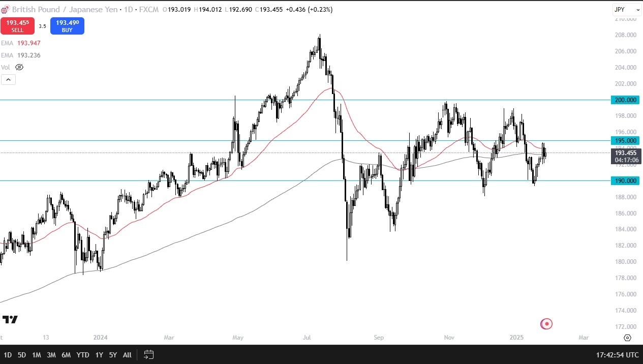Switch to the YTD timeframe
This screenshot has width=643, height=364.
tap(82, 355)
